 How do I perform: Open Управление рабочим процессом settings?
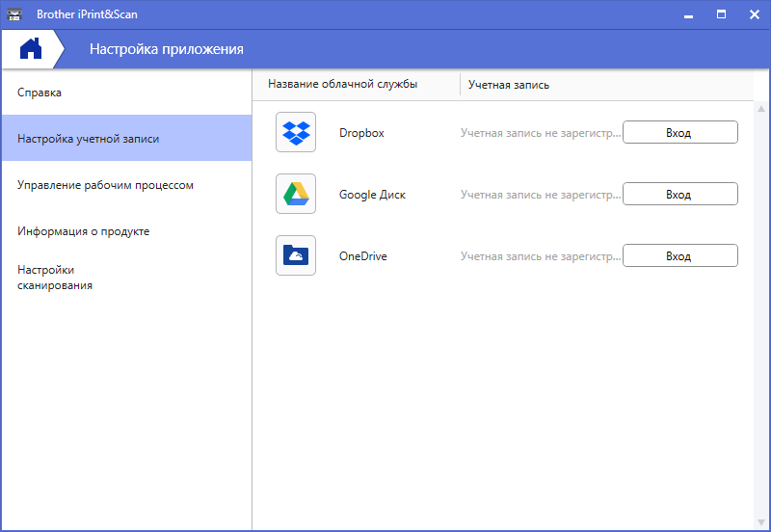click(105, 185)
